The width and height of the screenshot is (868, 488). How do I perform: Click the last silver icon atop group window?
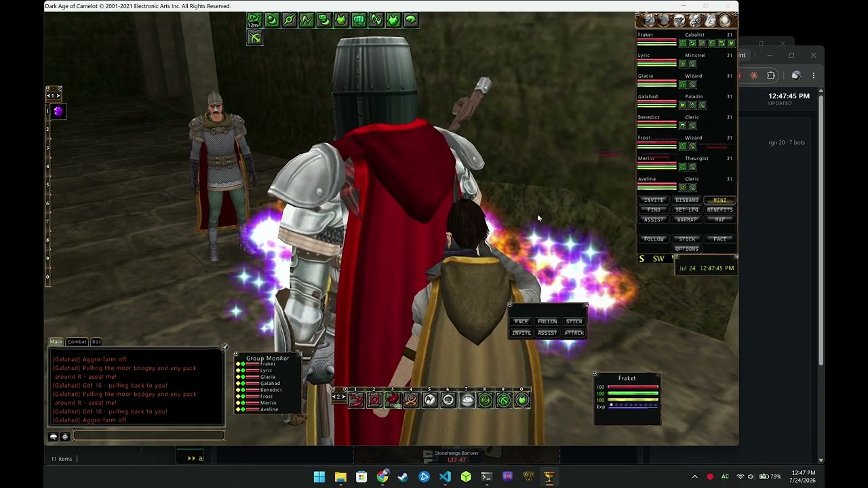725,20
